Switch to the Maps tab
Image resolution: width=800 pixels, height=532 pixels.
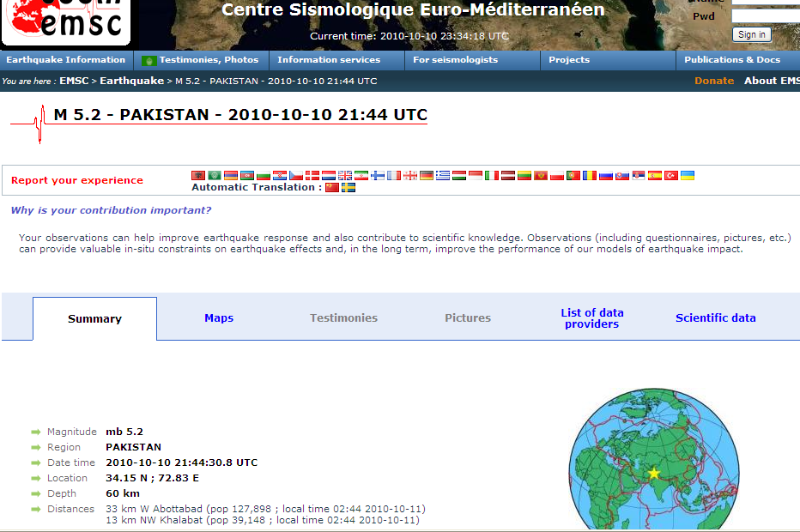pos(219,317)
